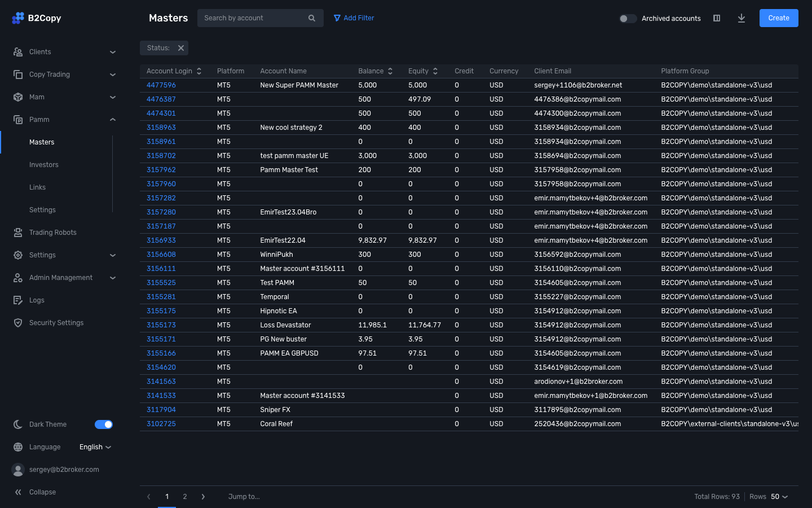Open account 3158963
812x508 pixels.
click(161, 128)
